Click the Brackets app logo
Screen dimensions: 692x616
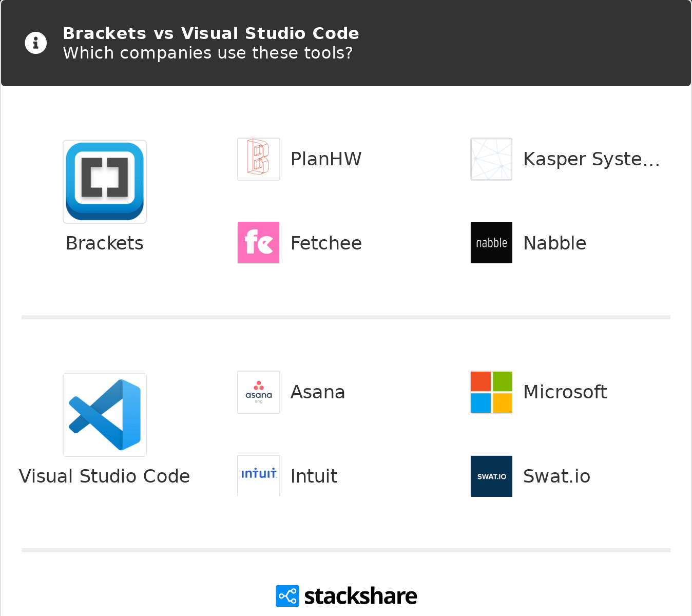click(105, 182)
